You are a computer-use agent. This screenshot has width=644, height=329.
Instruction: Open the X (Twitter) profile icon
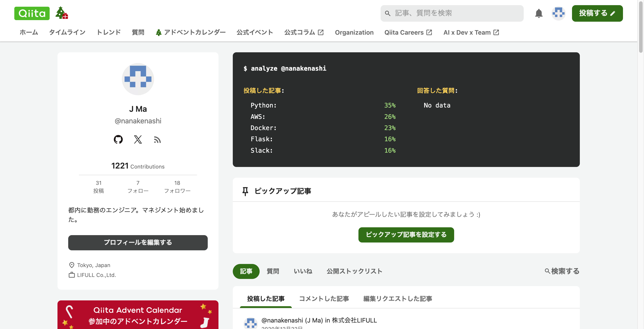click(138, 140)
